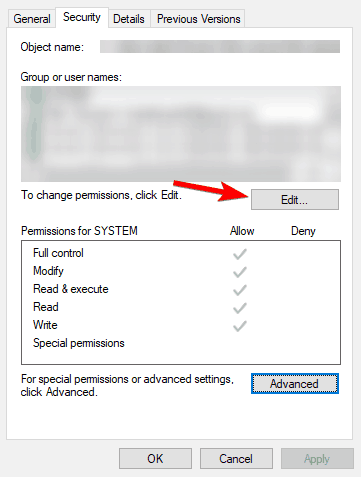Click the Full control allow checkmark

(x=240, y=254)
